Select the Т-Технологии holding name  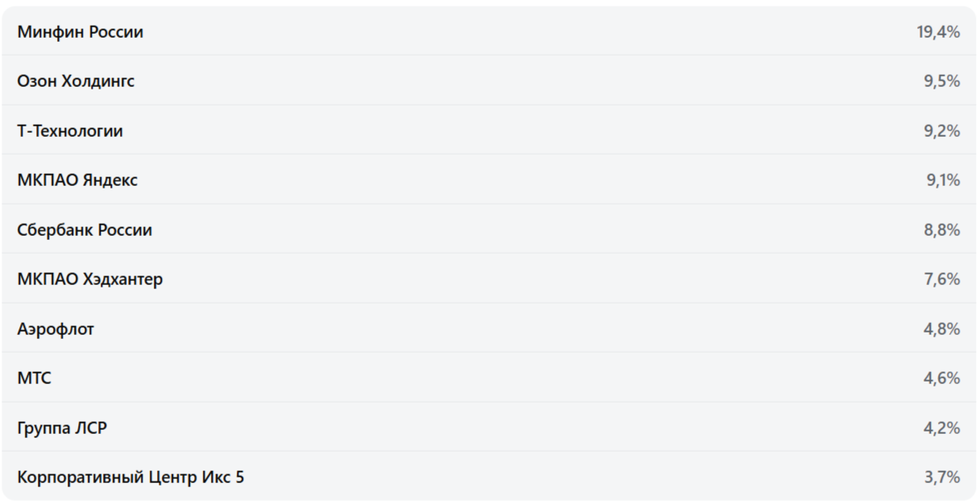point(70,131)
